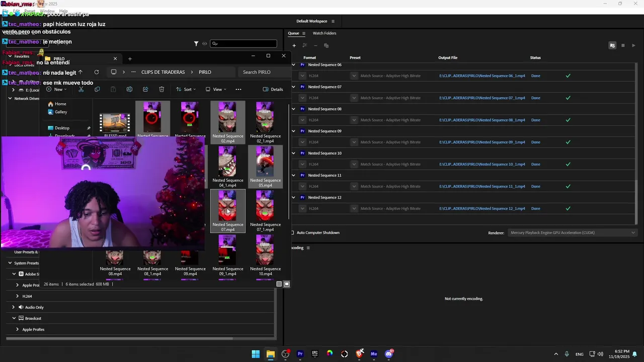This screenshot has width=644, height=362.
Task: Open the Queue panel menu icon
Action: click(304, 33)
